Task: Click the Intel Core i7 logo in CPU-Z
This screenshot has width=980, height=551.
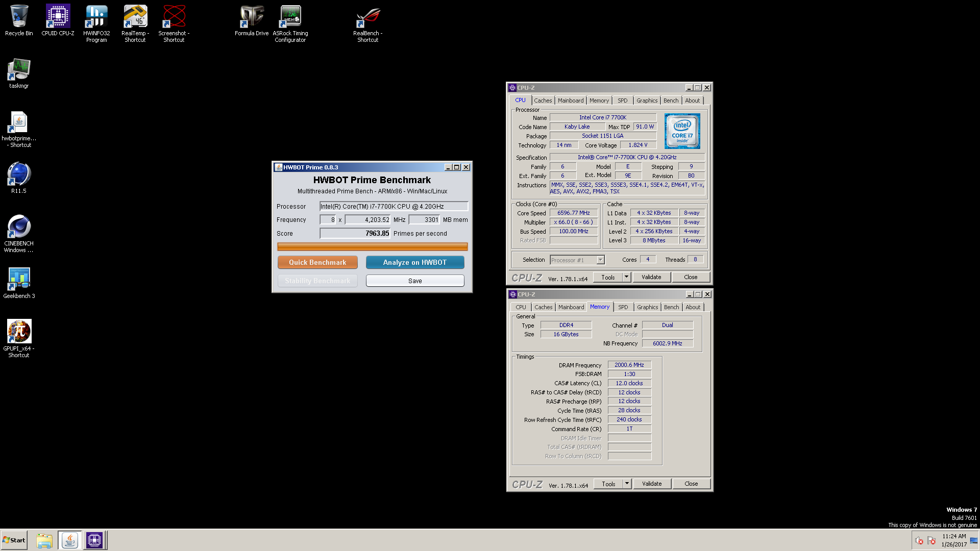Action: tap(682, 131)
